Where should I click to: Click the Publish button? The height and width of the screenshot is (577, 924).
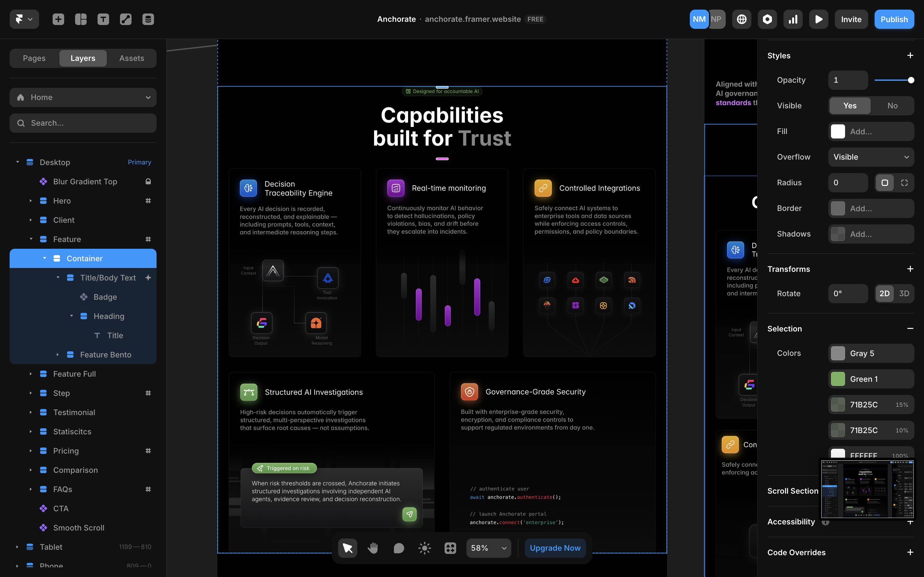[894, 19]
